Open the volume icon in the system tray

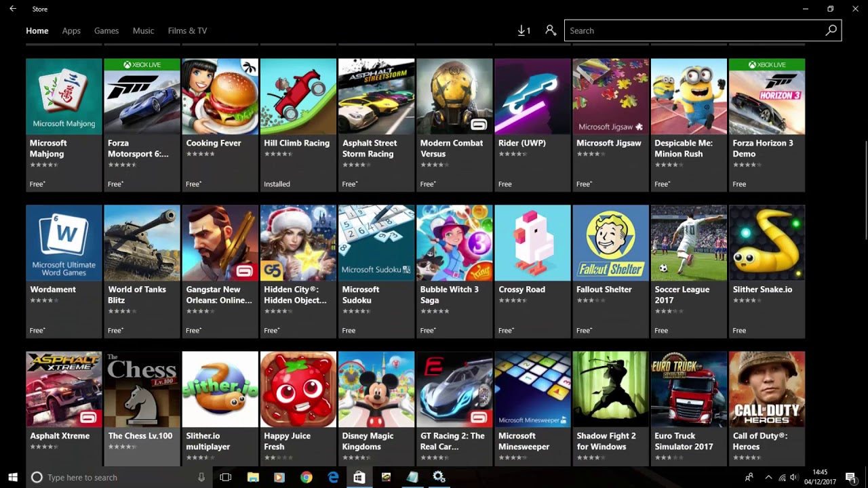(793, 477)
